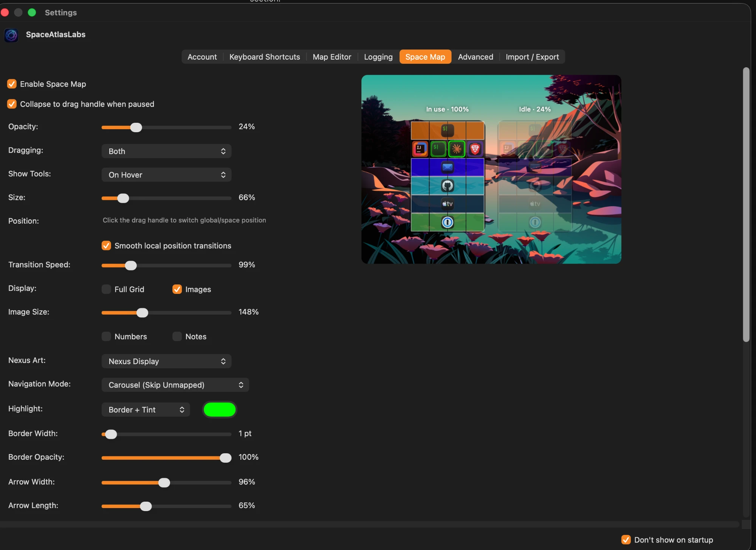Click the Border Opacity slider knob
Image resolution: width=756 pixels, height=550 pixels.
[226, 458]
